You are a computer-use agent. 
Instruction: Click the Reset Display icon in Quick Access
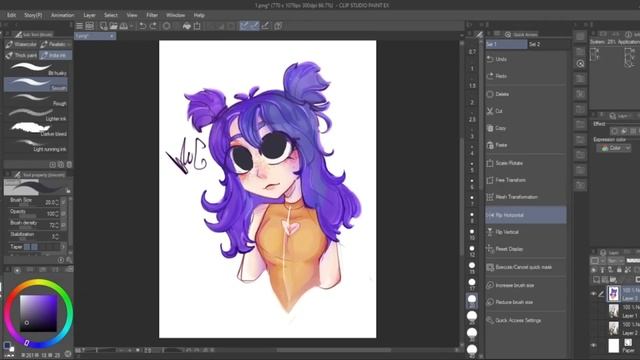[490, 249]
